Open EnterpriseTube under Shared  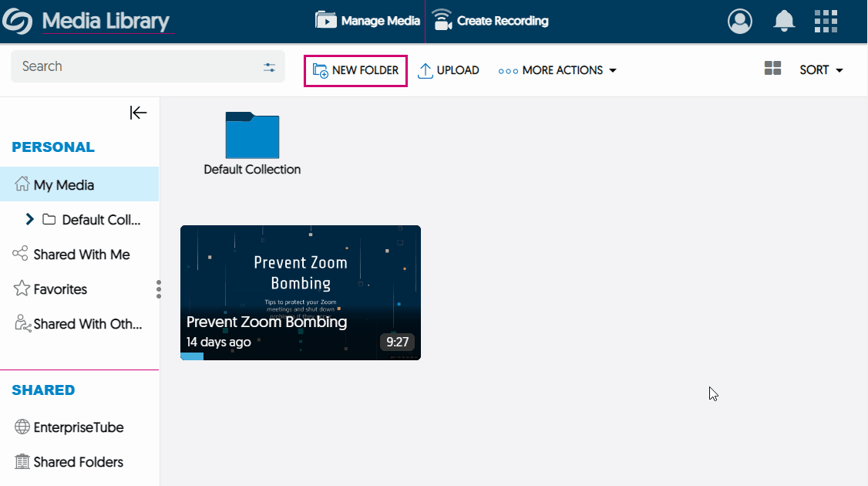(78, 427)
